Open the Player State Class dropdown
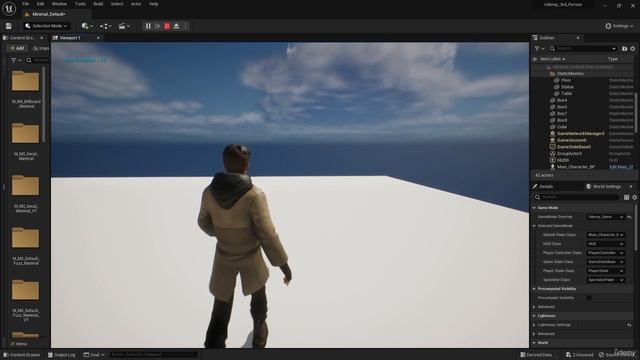The image size is (640, 360). (606, 271)
